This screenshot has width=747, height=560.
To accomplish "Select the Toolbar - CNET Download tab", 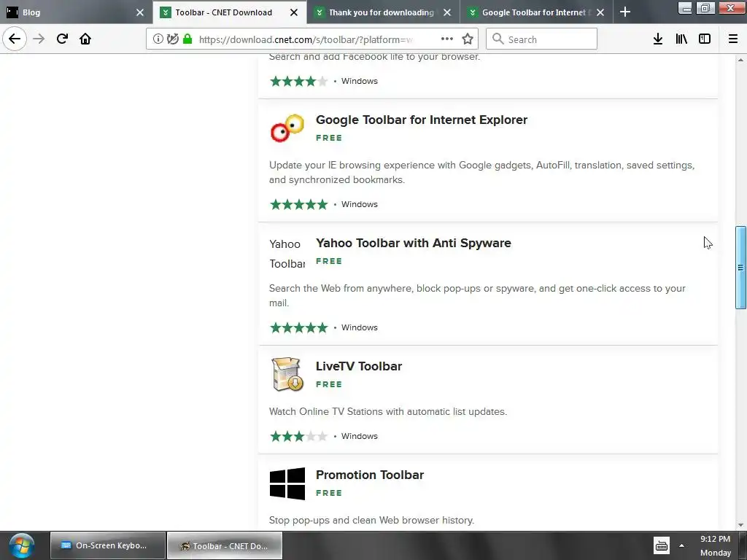I will click(x=230, y=12).
